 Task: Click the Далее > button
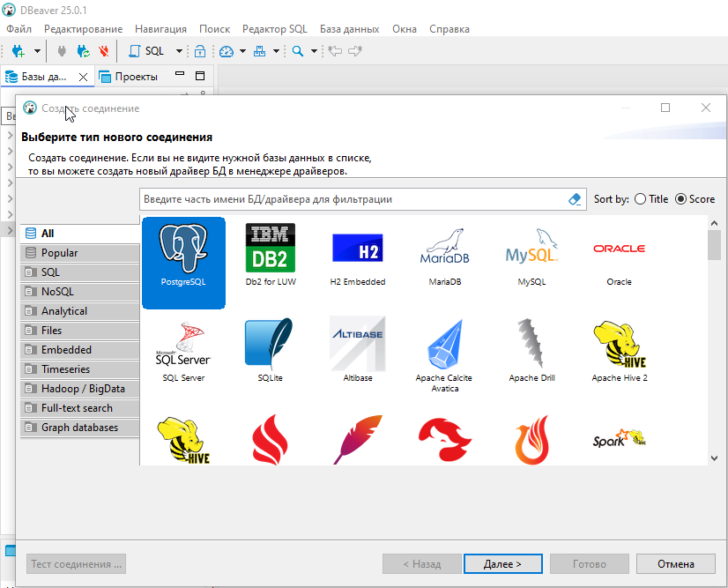pyautogui.click(x=503, y=564)
